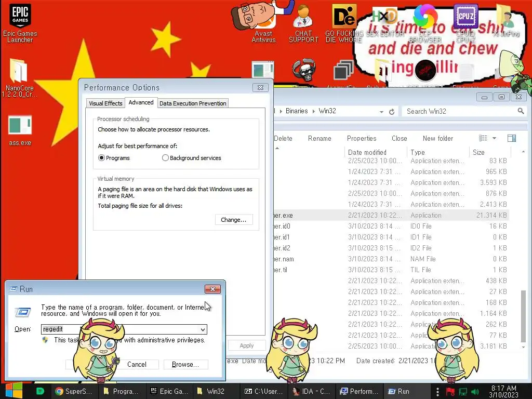
Task: Select the 'her.til' file row
Action: pyautogui.click(x=391, y=270)
